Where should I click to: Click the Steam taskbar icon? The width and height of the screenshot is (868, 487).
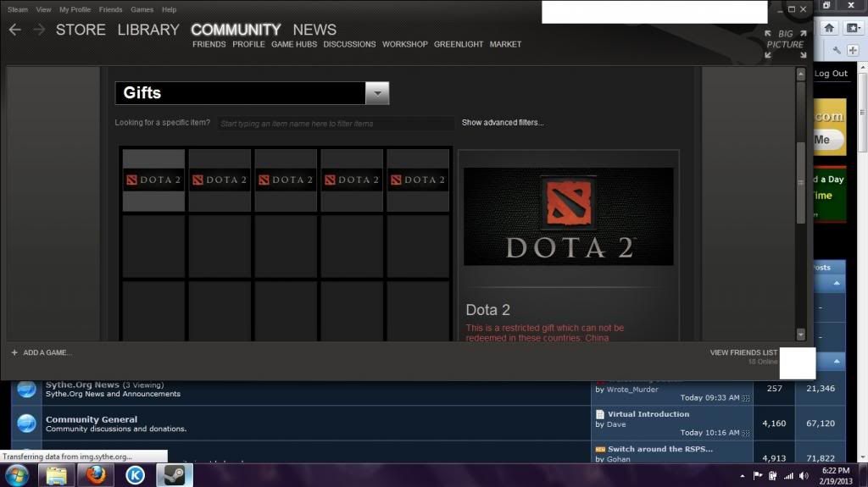tap(175, 475)
